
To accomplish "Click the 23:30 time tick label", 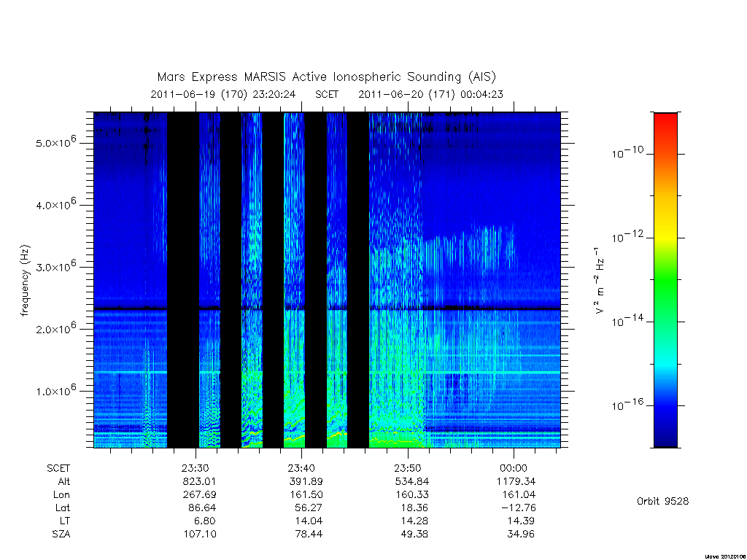I will 196,468.
